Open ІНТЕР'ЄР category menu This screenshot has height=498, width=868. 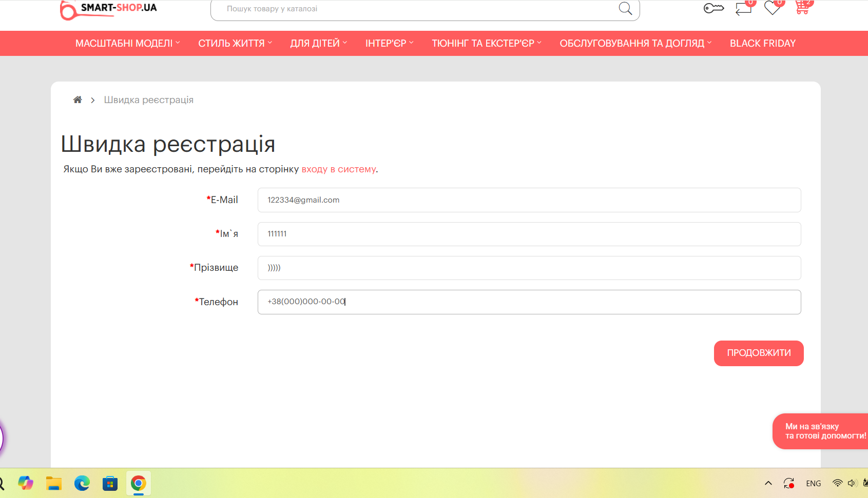click(x=389, y=44)
